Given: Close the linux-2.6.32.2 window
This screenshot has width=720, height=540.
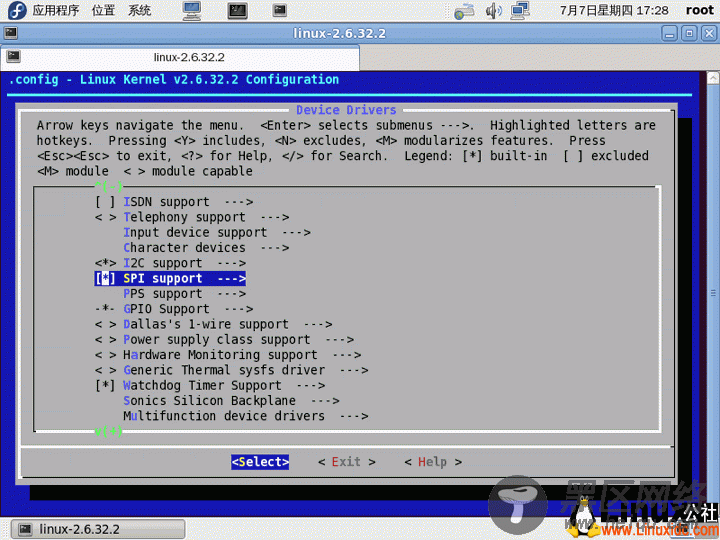Looking at the screenshot, I should [709, 34].
